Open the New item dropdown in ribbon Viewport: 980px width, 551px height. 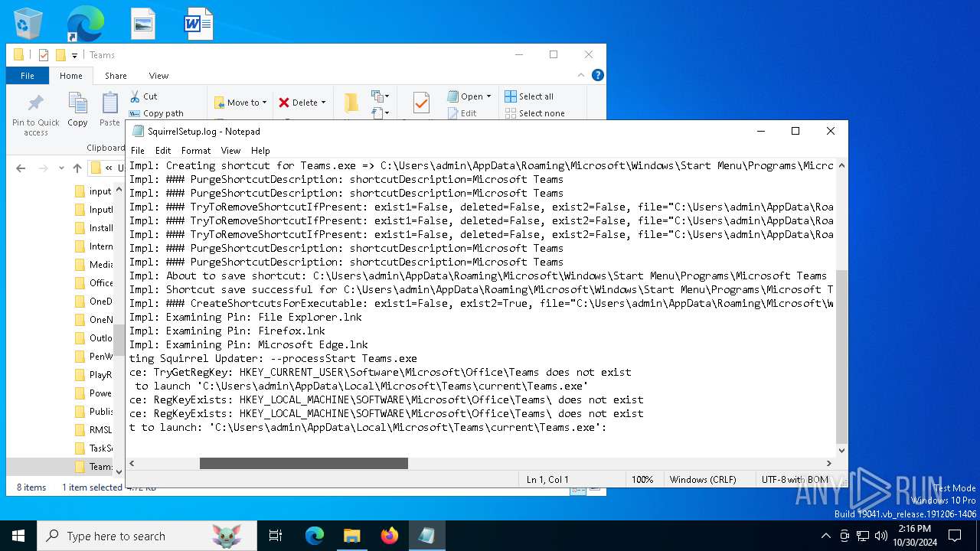pyautogui.click(x=381, y=96)
